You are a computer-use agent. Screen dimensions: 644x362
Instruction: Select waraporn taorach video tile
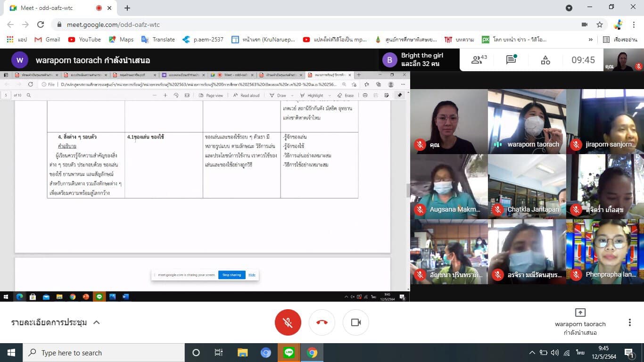526,121
